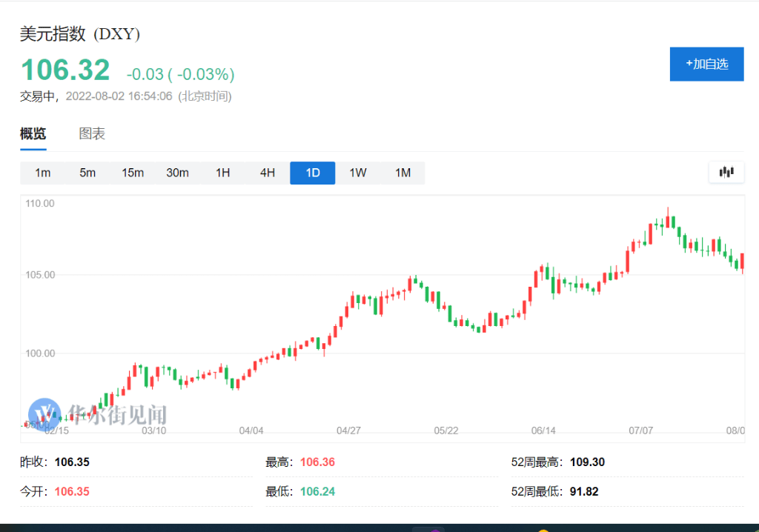Select the 30m timeframe
The image size is (759, 532).
coord(178,172)
